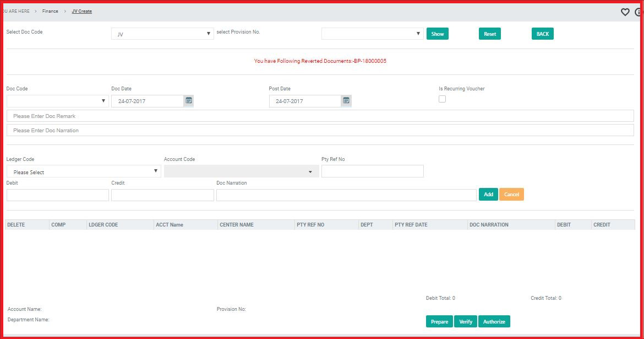
Task: Open the Ledger Code dropdown
Action: coord(84,171)
